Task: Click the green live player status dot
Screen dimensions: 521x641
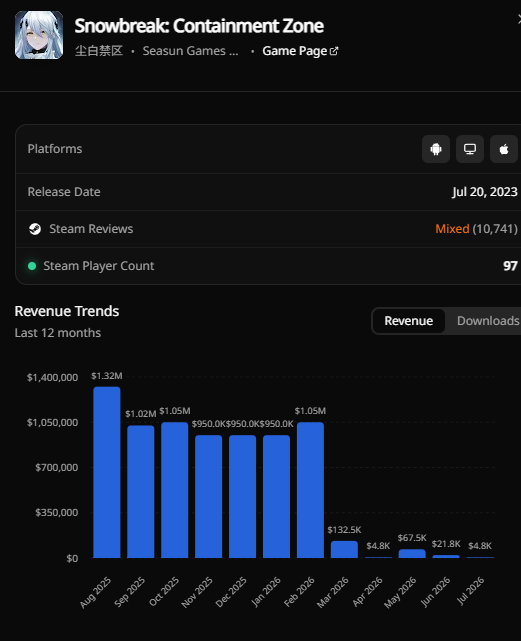Action: pos(32,266)
